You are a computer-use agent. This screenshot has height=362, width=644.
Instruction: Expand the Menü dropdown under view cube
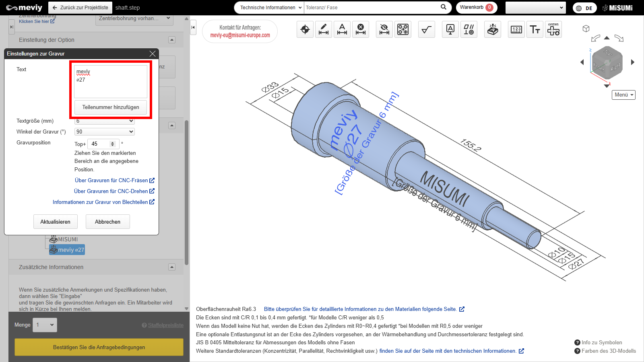click(624, 95)
